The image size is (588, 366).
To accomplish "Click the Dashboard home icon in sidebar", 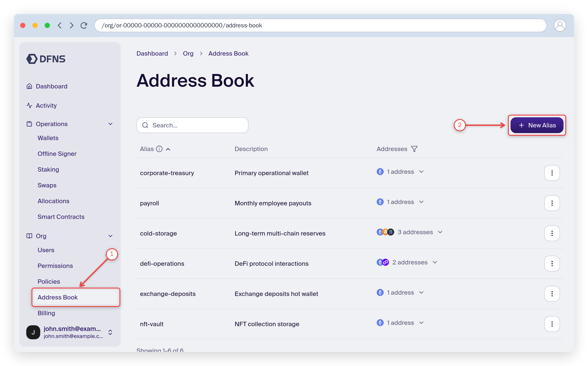I will pos(29,86).
